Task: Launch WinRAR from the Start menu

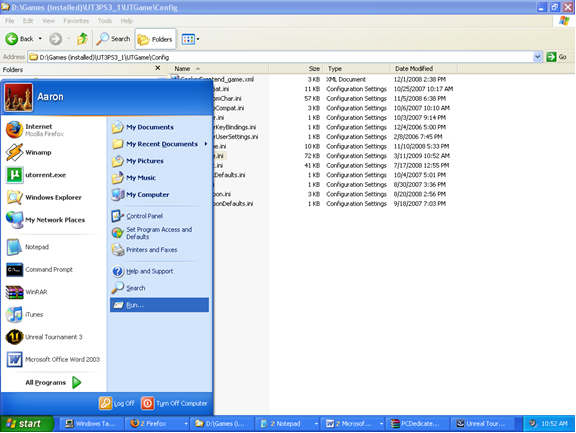Action: 27,292
